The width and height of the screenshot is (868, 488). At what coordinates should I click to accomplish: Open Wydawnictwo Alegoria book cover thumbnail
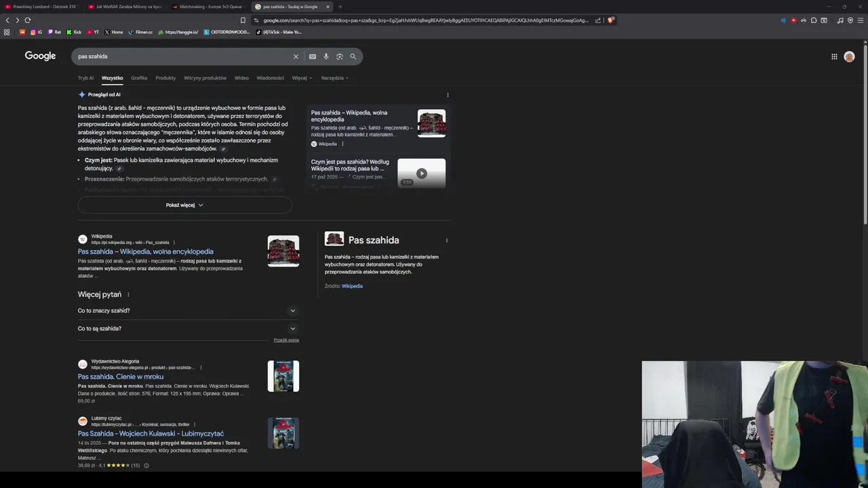(283, 376)
